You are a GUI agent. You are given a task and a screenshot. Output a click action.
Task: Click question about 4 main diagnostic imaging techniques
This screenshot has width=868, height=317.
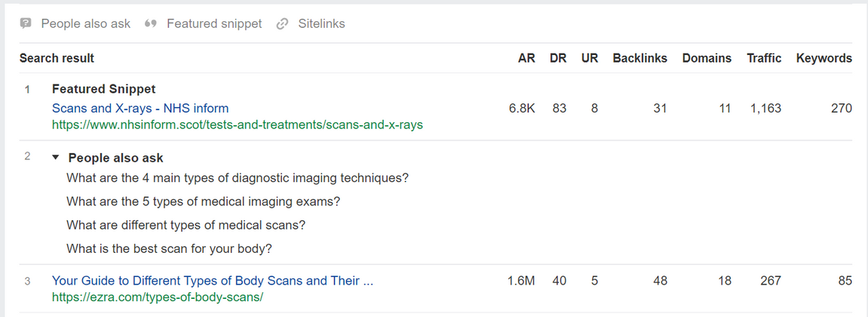pos(238,179)
